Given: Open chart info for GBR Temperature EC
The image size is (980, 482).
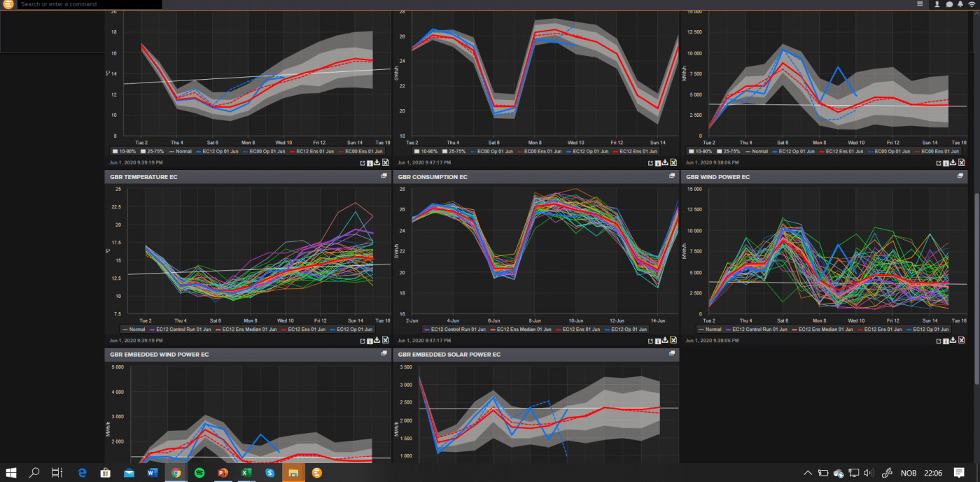Looking at the screenshot, I should click(x=370, y=341).
